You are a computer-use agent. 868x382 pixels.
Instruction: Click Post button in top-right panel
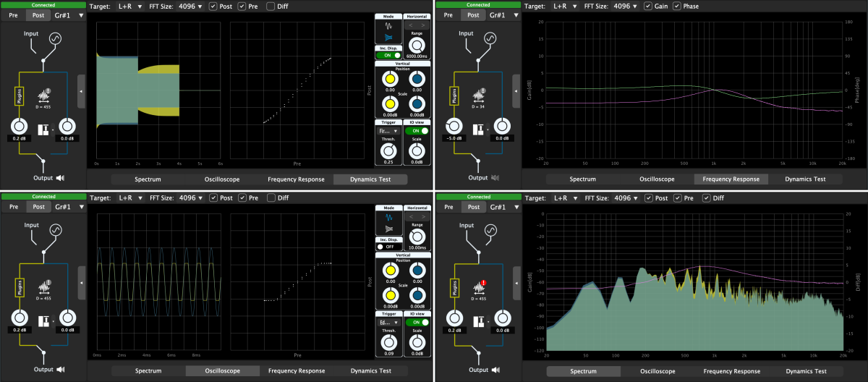point(473,15)
